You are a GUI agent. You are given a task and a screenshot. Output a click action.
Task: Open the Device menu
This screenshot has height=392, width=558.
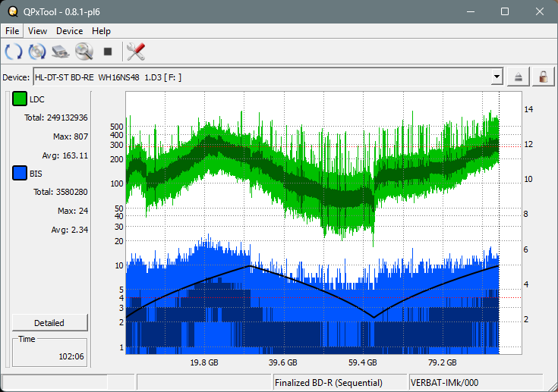pos(69,31)
